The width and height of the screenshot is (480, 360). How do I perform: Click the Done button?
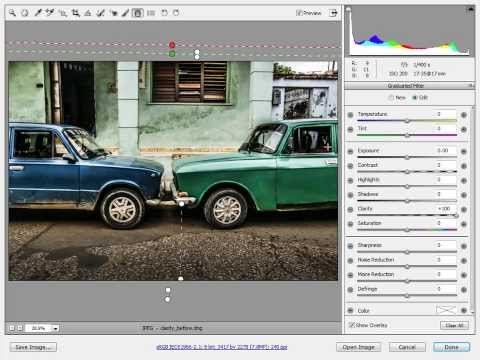point(451,347)
